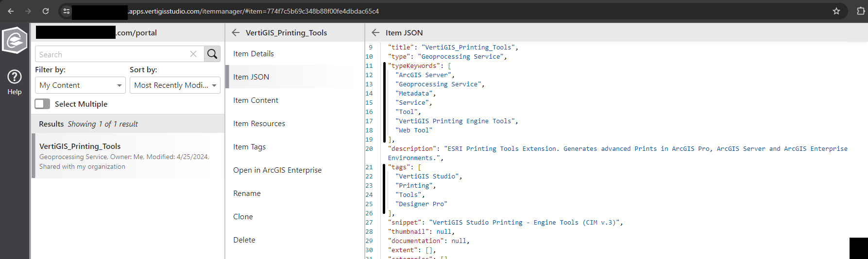Click the "extent" line 30
The height and width of the screenshot is (259, 868).
click(x=412, y=250)
